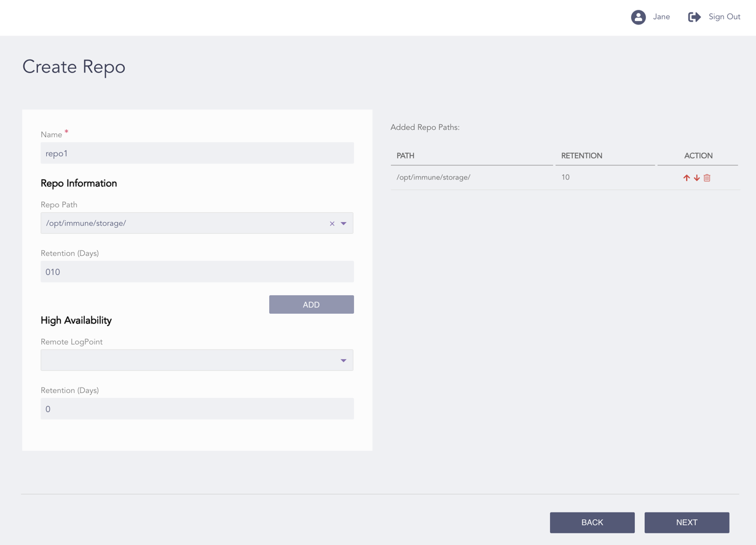Delete the /opt/immune/storage/ path via trash icon
Viewport: 756px width, 545px height.
707,178
